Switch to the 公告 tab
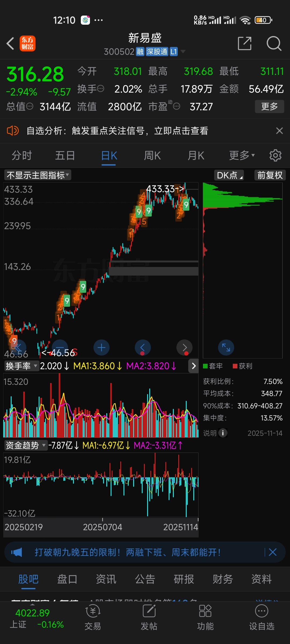This screenshot has height=644, width=290. point(145,579)
